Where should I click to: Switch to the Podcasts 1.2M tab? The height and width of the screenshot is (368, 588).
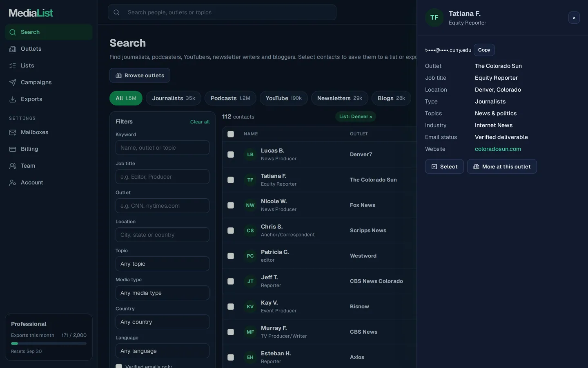(230, 98)
